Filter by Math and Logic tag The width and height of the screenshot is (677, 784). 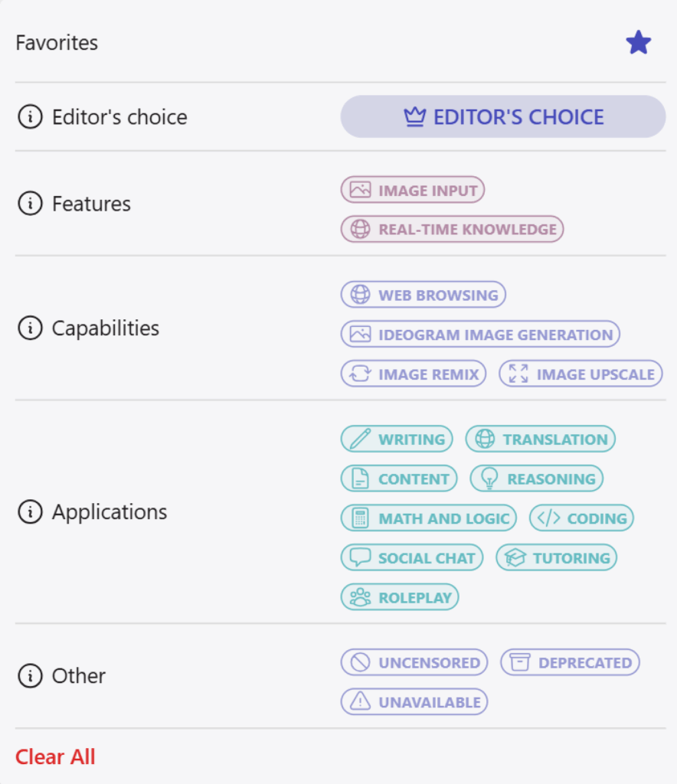429,518
